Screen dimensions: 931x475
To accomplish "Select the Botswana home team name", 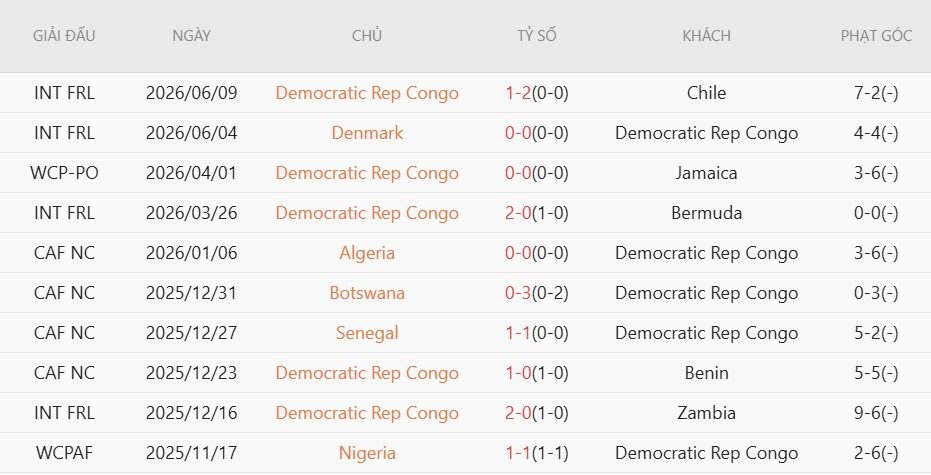I will [x=367, y=293].
